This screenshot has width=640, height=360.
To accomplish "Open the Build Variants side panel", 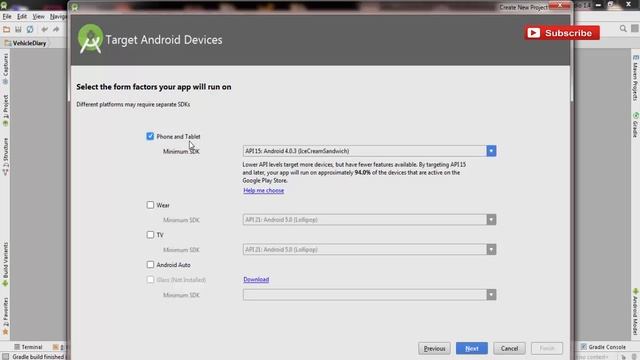I will pos(5,264).
